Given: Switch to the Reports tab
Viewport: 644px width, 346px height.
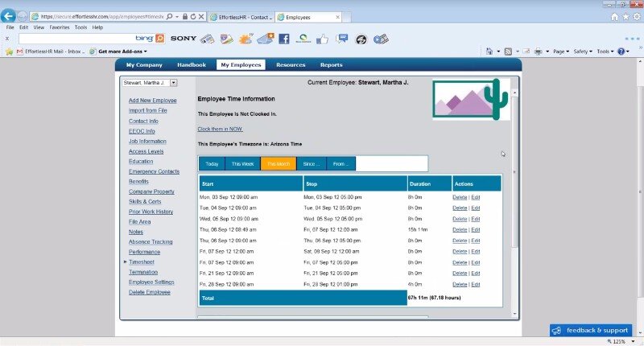Looking at the screenshot, I should click(331, 65).
